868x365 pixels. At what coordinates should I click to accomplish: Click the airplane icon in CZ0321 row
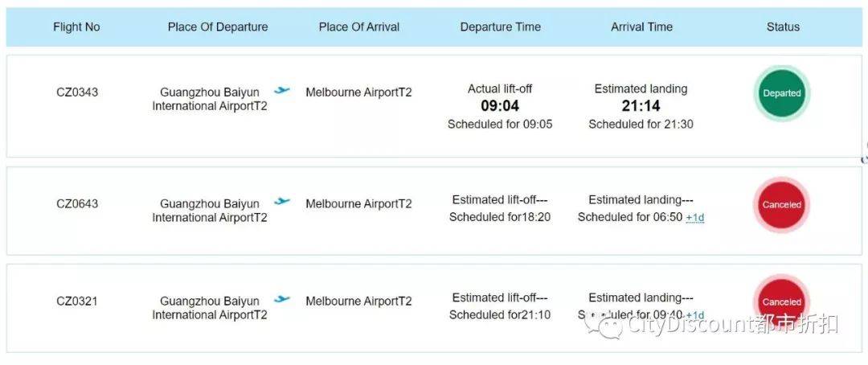click(282, 299)
